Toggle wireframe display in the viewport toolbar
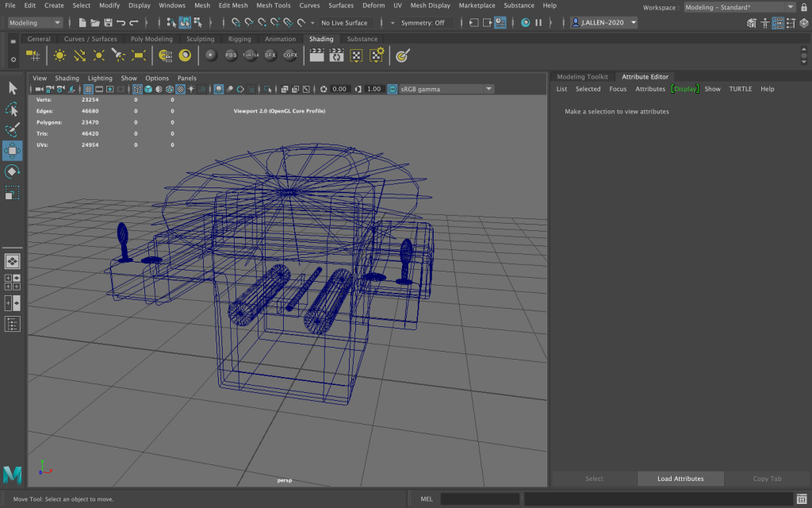This screenshot has height=508, width=812. click(137, 89)
